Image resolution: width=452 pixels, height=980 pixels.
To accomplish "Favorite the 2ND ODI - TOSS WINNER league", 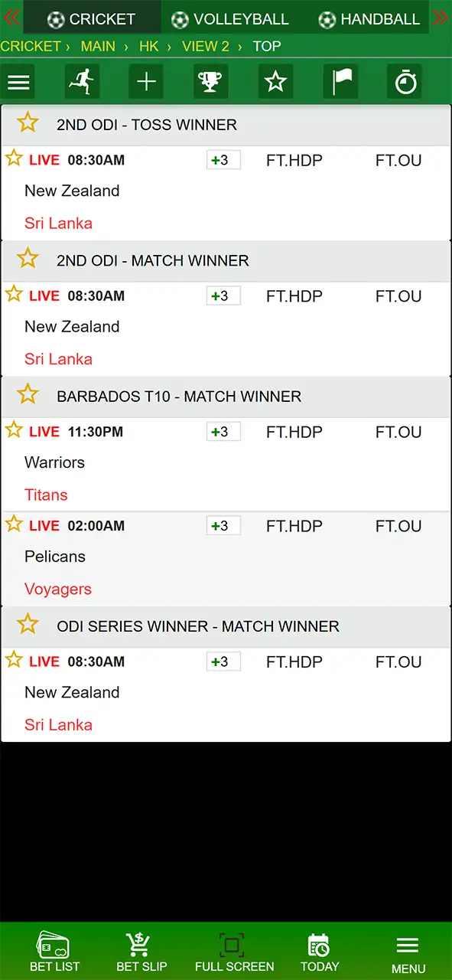I will tap(28, 122).
